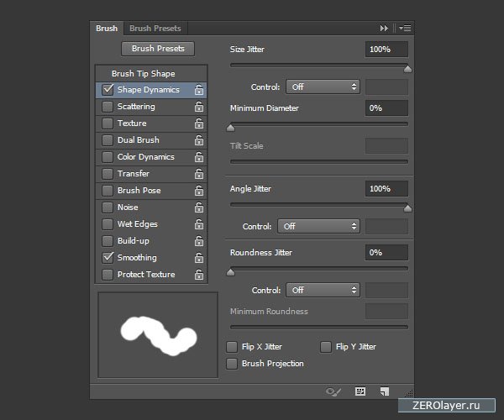Image resolution: width=504 pixels, height=420 pixels.
Task: Open the Brush panel flyout menu
Action: (405, 29)
